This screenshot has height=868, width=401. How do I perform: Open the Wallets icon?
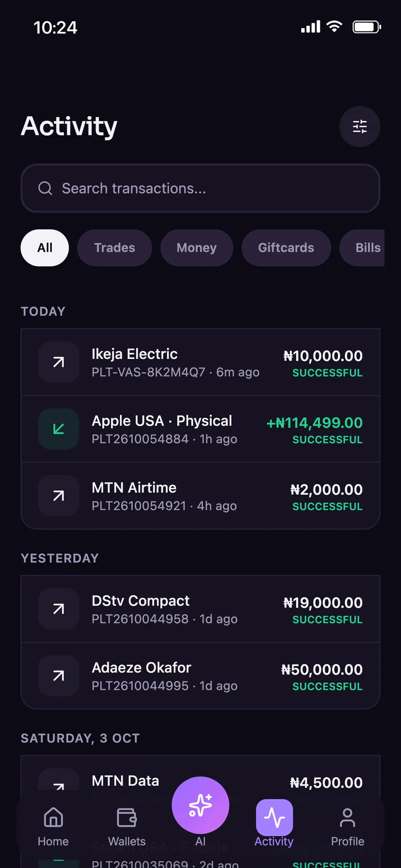126,817
